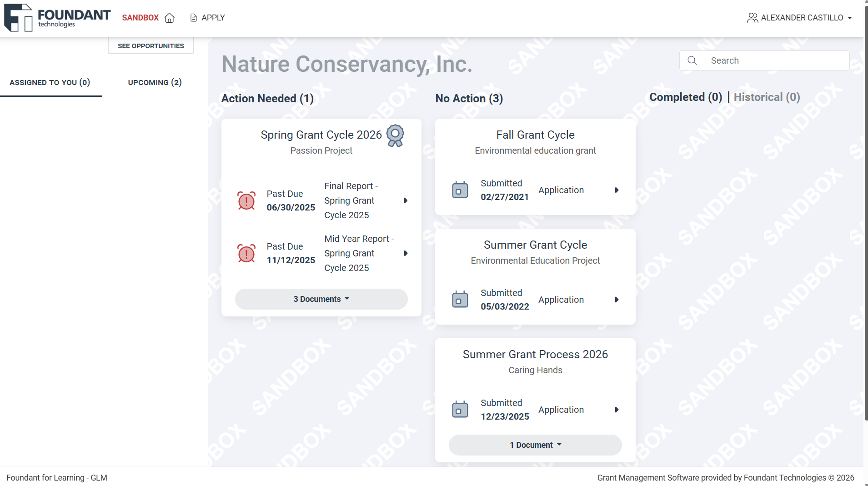The width and height of the screenshot is (868, 486).
Task: Click the Caring Hands subtitle
Action: [x=535, y=370]
